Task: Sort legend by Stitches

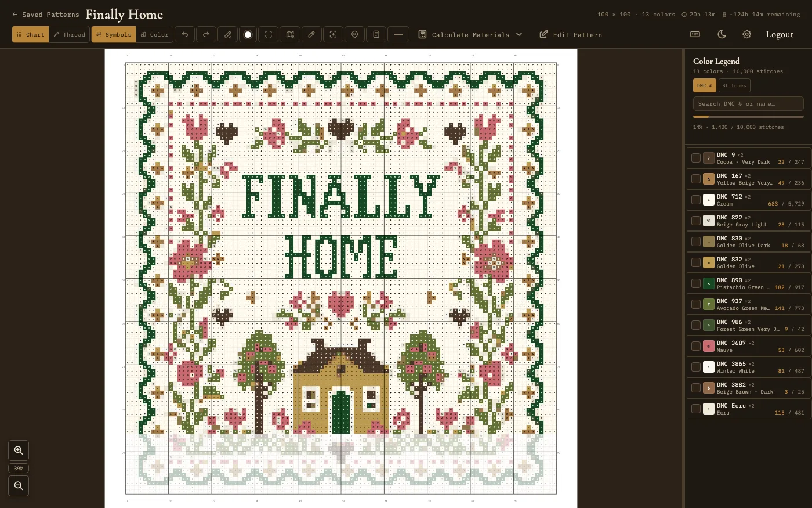Action: [734, 85]
